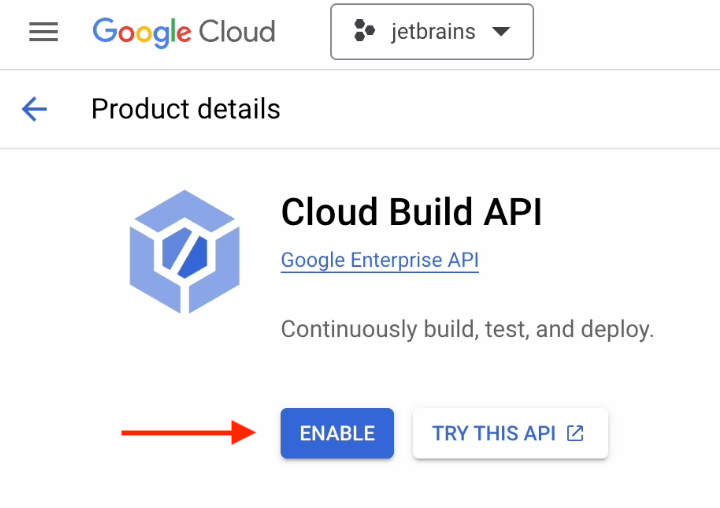Click the project dots icon beside jetbrains

point(364,32)
